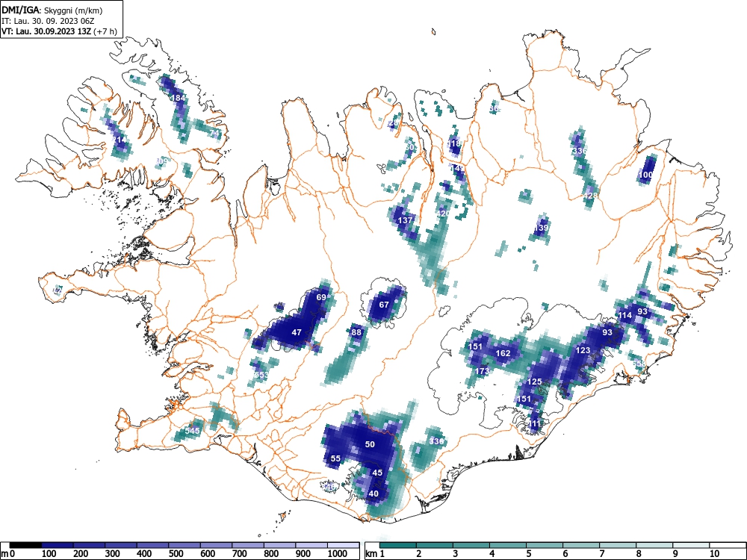Click the visibility value 114 on the map

click(624, 315)
